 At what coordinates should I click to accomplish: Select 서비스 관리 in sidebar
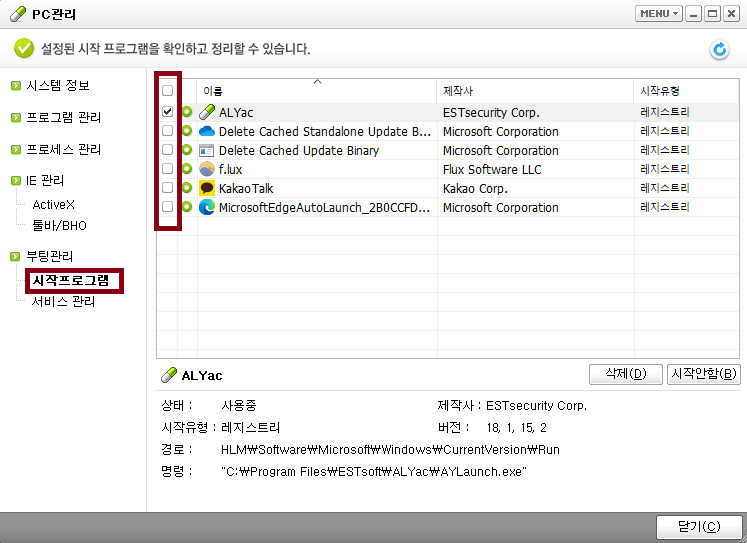pos(63,302)
